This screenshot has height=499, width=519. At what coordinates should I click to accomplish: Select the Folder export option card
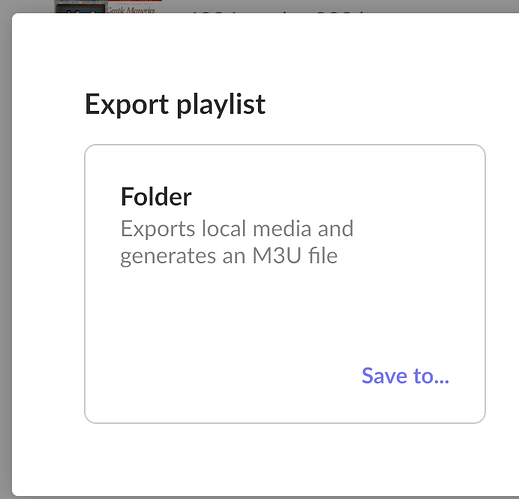285,284
